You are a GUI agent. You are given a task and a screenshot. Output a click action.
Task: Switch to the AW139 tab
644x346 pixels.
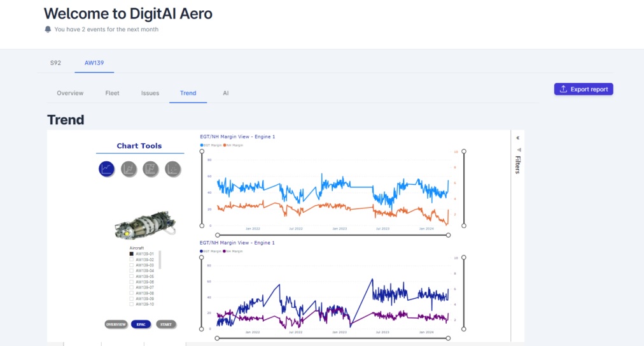coord(94,63)
